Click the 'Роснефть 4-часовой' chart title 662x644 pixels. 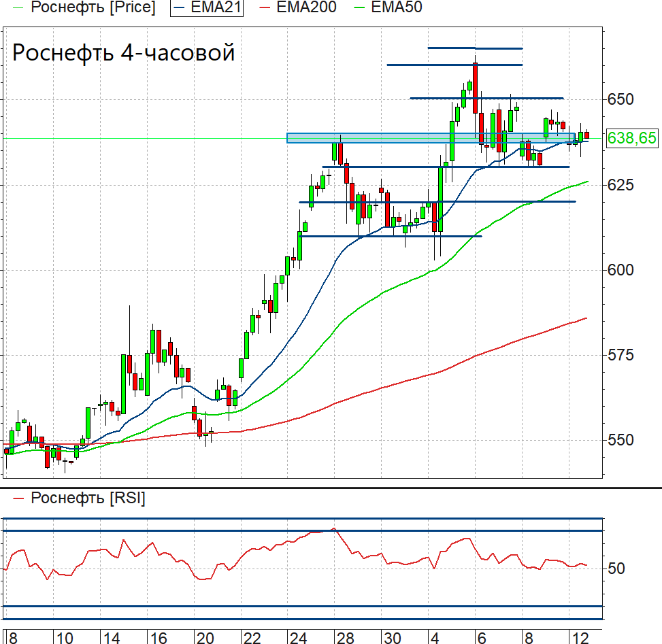[123, 53]
